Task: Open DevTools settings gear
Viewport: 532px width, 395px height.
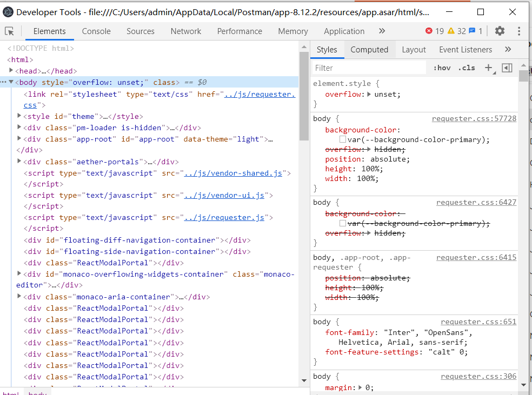Action: pos(500,31)
